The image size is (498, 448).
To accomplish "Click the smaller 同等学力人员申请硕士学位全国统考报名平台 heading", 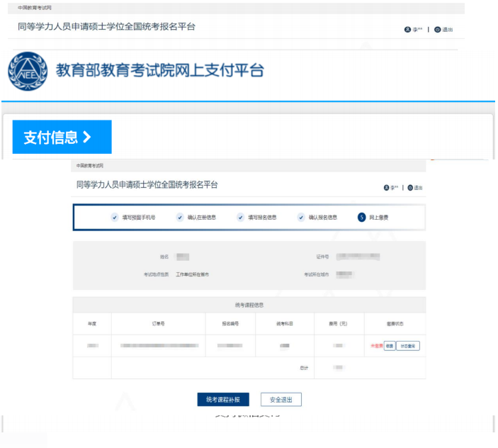I will point(147,184).
